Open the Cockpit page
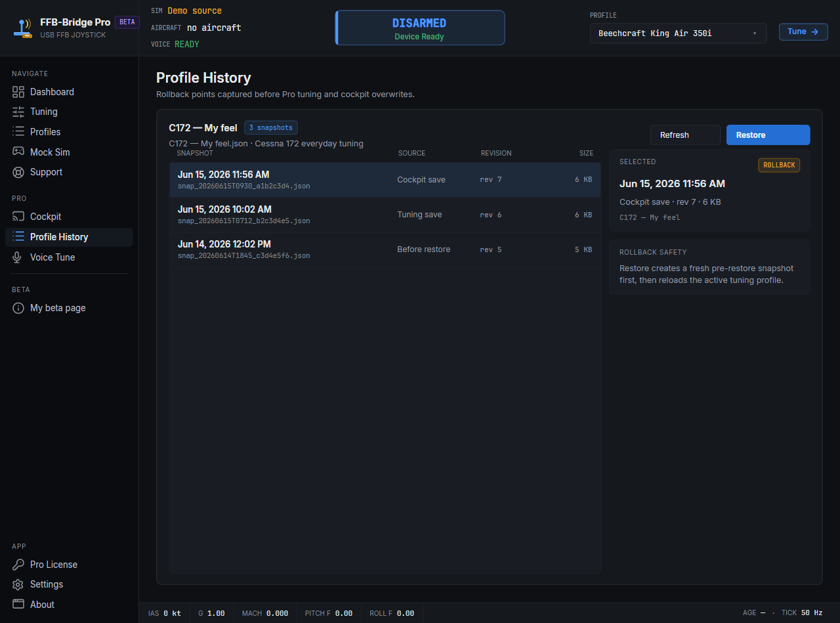This screenshot has width=840, height=623. coord(69,217)
